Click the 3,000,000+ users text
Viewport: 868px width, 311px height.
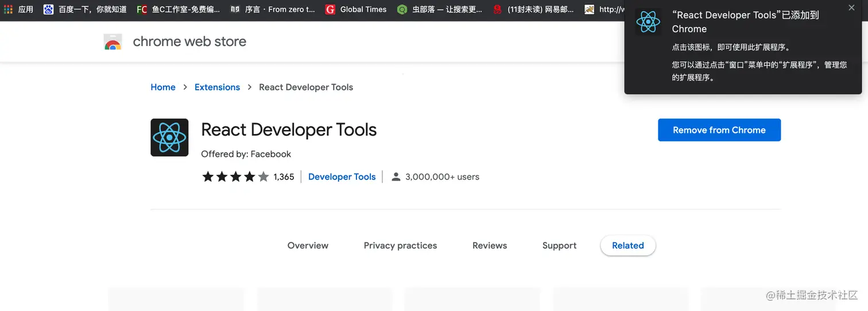[442, 177]
